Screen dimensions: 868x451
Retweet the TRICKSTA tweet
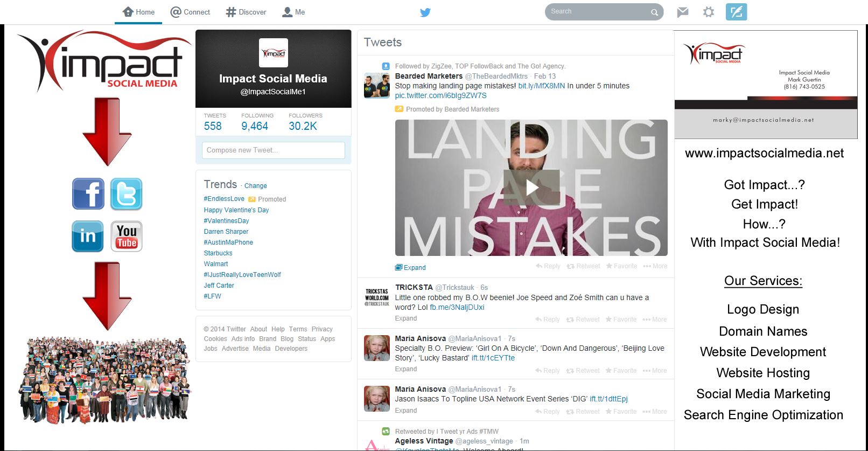[x=583, y=320]
